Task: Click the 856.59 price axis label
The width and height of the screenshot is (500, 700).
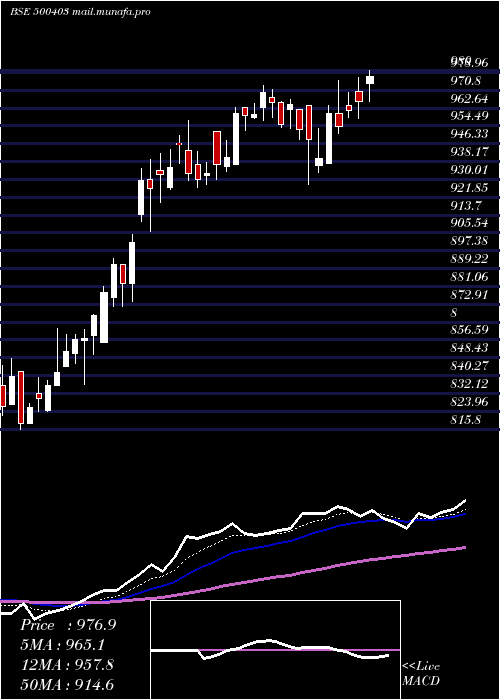Action: (469, 330)
